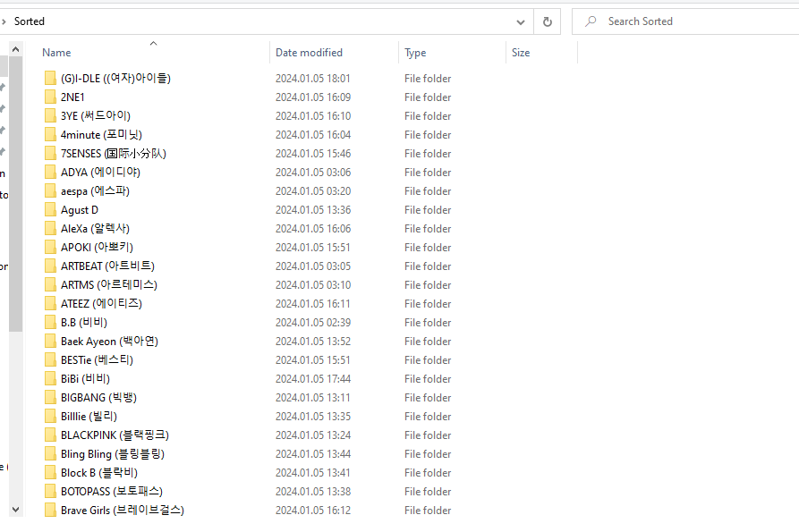
Task: Expand the breadcrumb chevron before Sorted
Action: pos(4,21)
